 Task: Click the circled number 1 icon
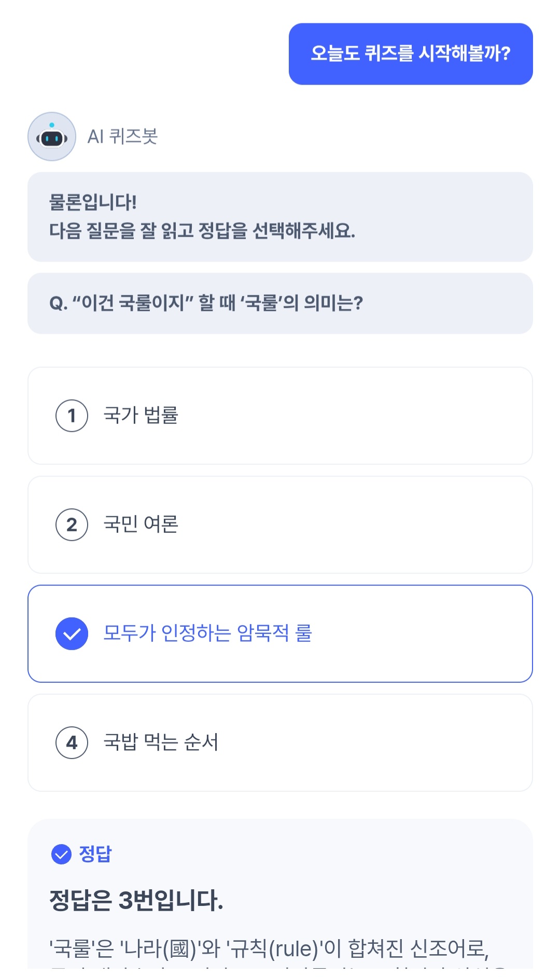(72, 416)
